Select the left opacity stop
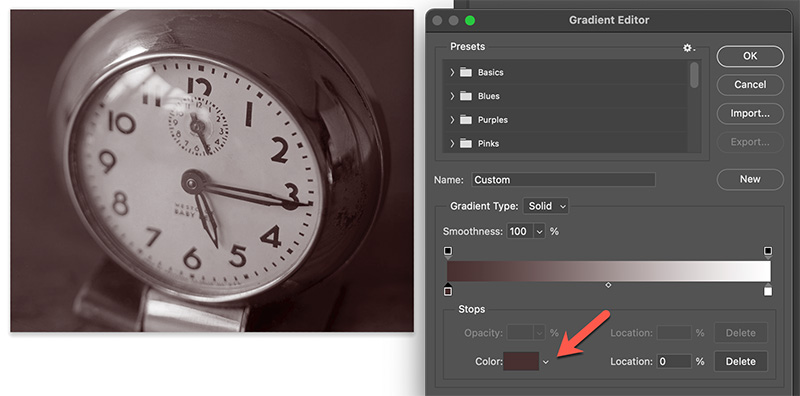 coord(448,252)
